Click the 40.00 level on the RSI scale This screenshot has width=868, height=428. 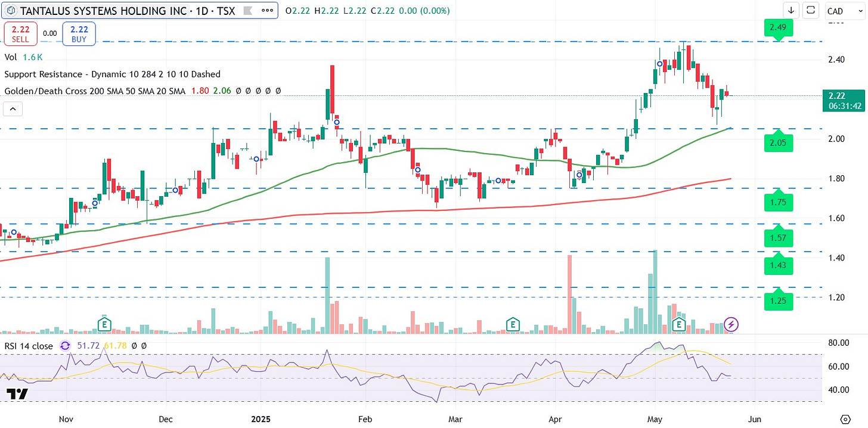[x=839, y=390]
